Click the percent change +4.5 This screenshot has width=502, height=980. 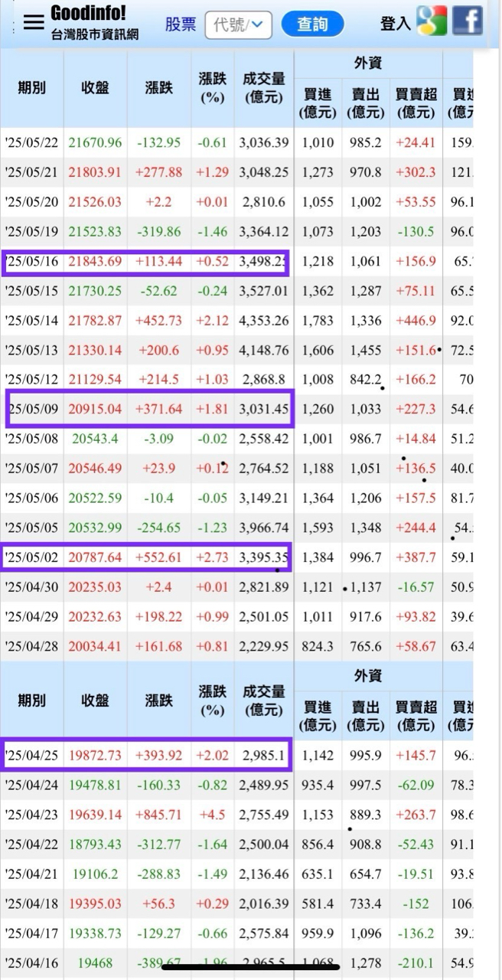(x=212, y=815)
